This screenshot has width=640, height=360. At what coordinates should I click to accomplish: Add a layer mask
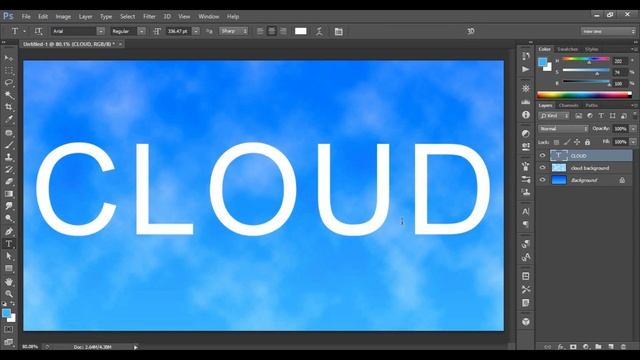pos(573,347)
